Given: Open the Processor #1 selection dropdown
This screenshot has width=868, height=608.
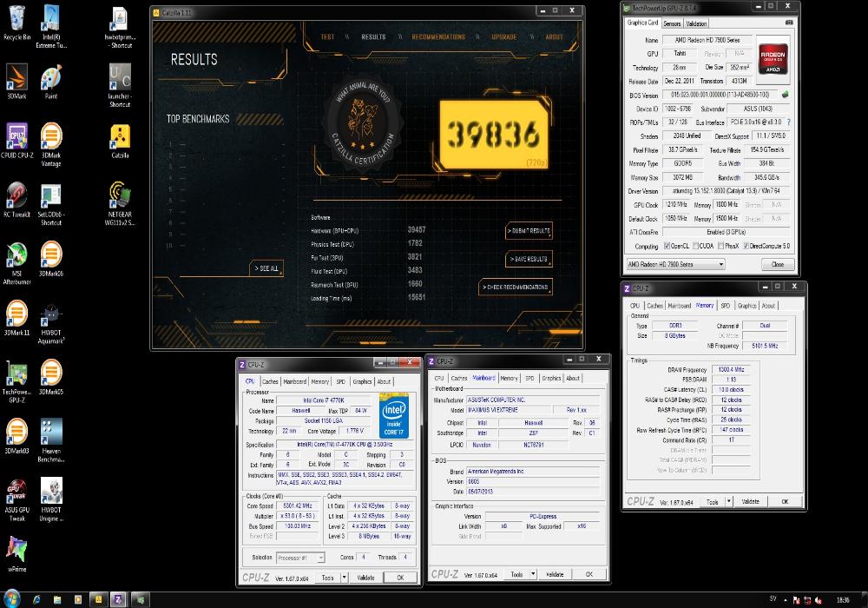Looking at the screenshot, I should click(x=300, y=558).
